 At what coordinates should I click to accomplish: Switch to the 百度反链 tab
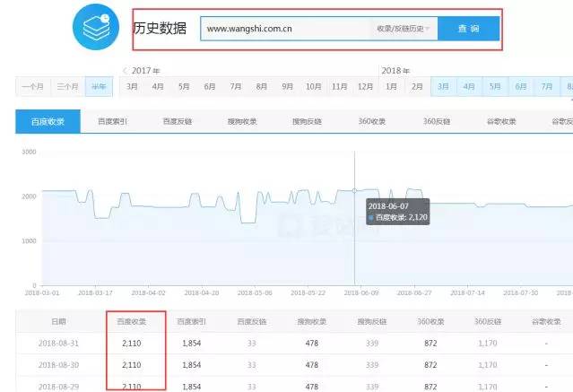coord(178,121)
